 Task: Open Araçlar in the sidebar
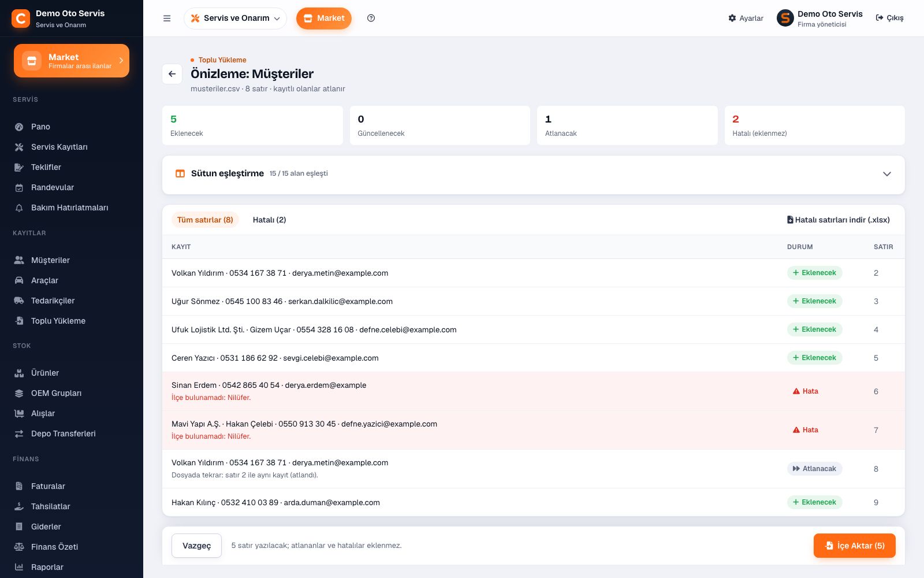72,280
